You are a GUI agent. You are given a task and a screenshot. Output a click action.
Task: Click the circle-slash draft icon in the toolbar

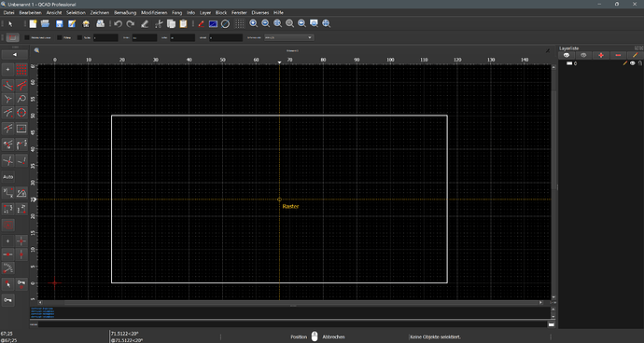coord(225,24)
